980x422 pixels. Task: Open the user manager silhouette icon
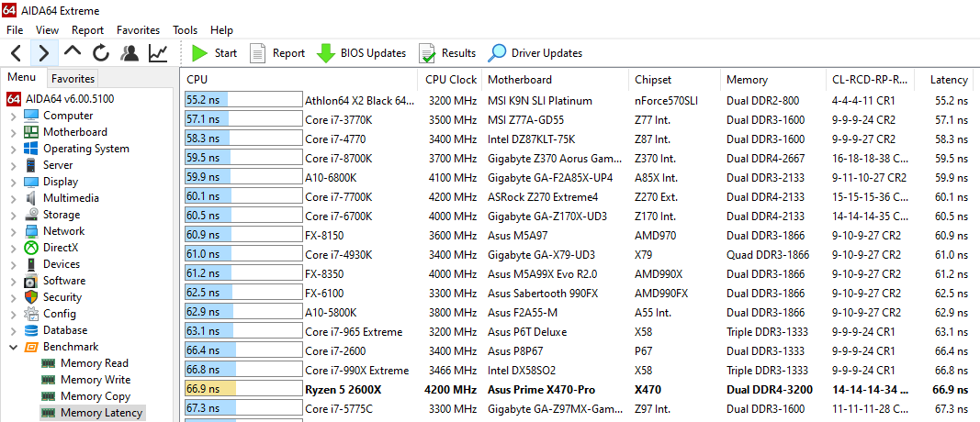[130, 52]
